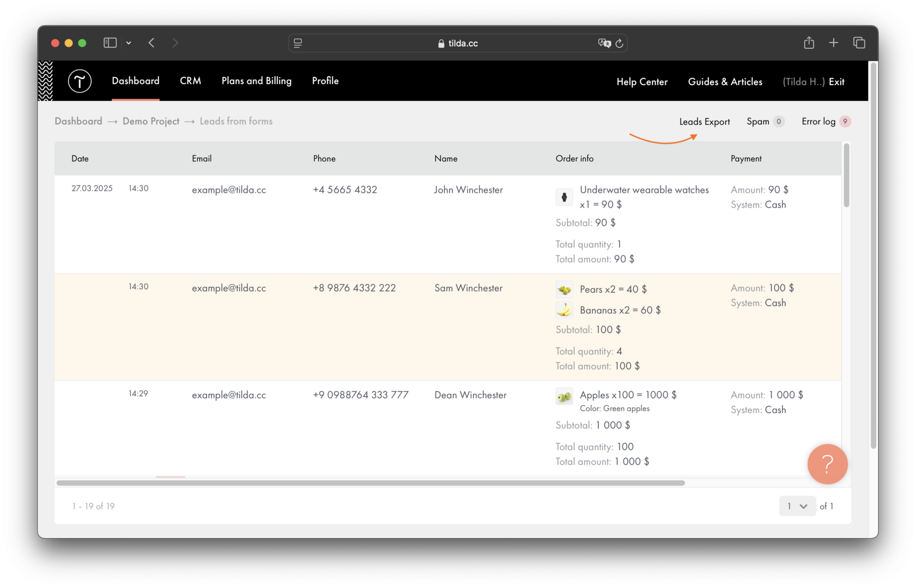Viewport: 916px width, 588px height.
Task: Click the Tilda logo icon
Action: point(80,81)
